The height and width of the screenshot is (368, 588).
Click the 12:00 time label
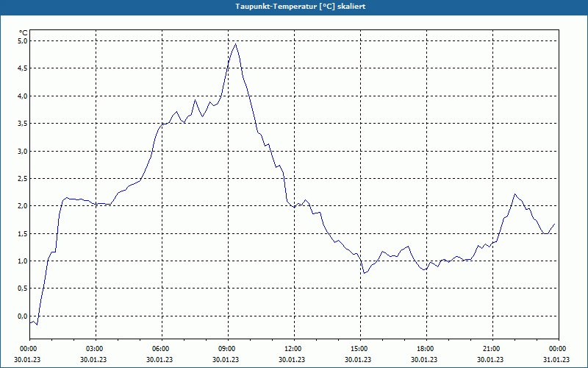click(x=294, y=349)
